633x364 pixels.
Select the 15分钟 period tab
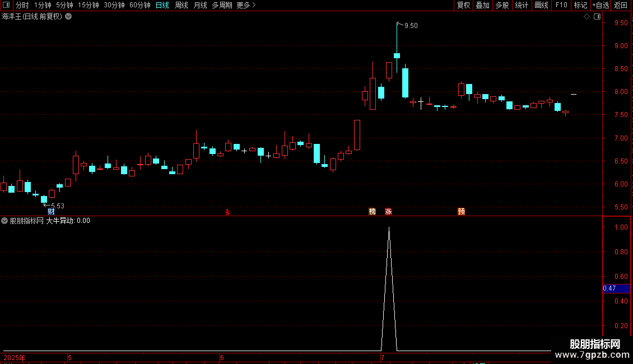pos(88,5)
